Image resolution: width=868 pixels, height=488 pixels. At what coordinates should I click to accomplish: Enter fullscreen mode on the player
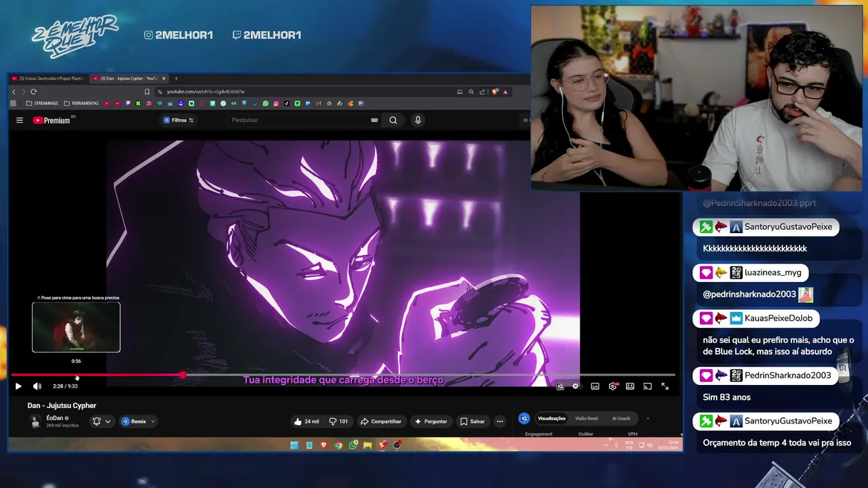tap(665, 386)
